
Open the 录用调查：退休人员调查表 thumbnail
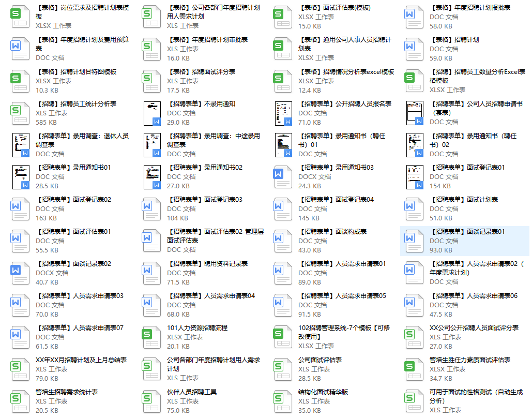(21, 145)
